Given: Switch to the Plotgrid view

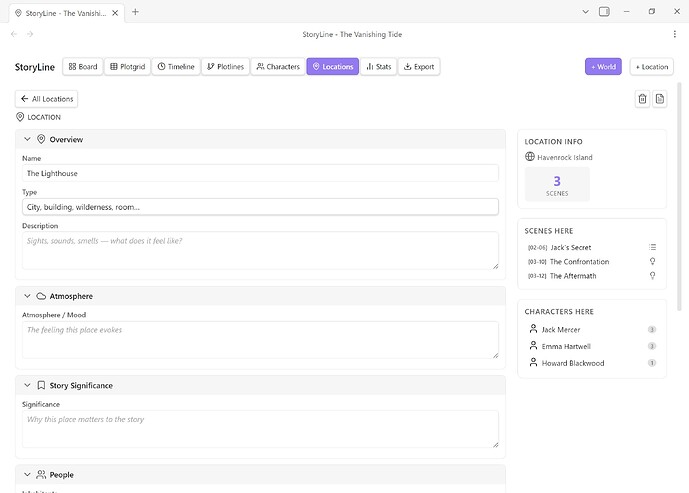Looking at the screenshot, I should click(x=128, y=67).
